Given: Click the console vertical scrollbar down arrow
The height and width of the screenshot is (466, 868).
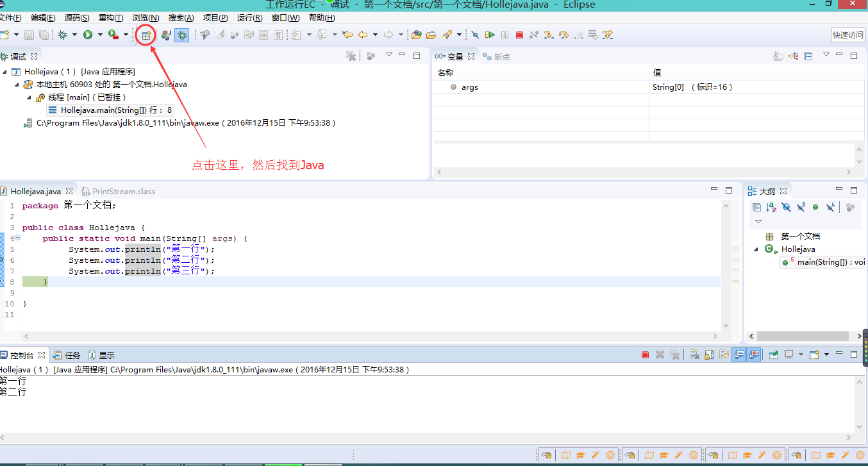Looking at the screenshot, I should tap(860, 426).
